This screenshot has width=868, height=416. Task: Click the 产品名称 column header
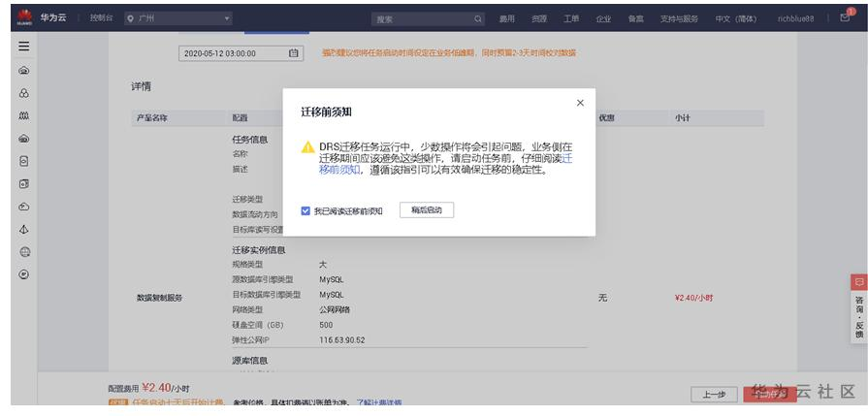pyautogui.click(x=151, y=118)
